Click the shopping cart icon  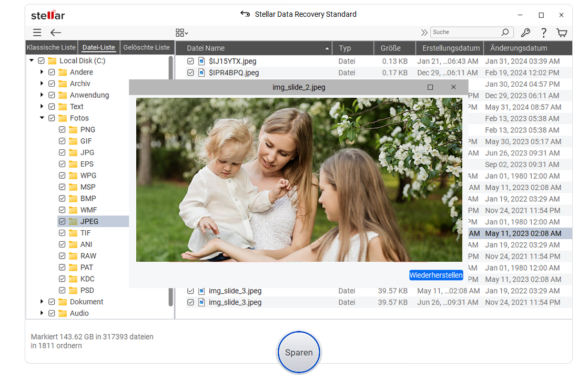(x=562, y=33)
